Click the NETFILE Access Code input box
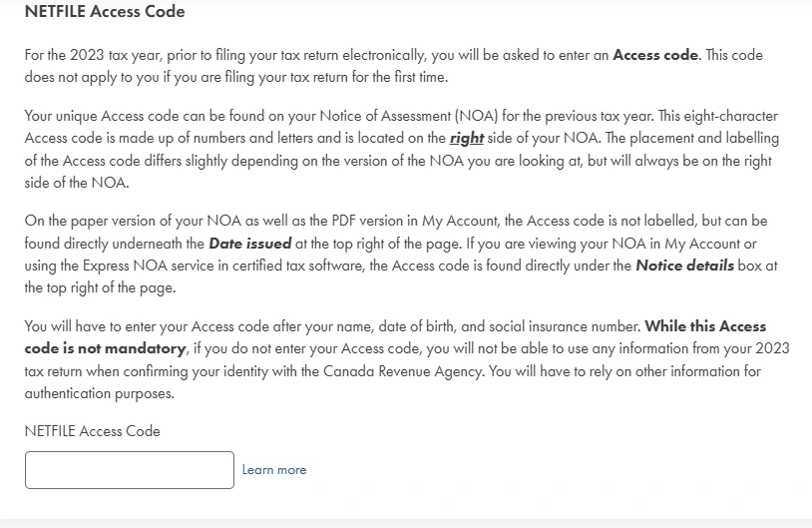This screenshot has width=812, height=528. click(130, 470)
